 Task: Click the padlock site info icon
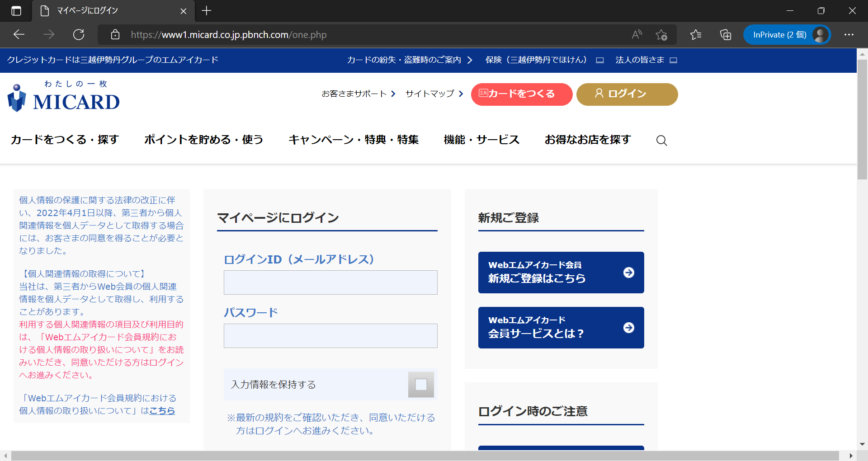click(115, 35)
